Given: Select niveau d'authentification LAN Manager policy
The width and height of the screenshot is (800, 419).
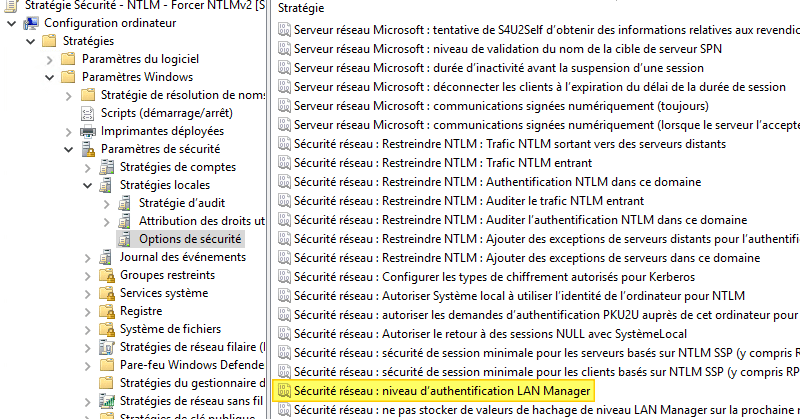Looking at the screenshot, I should point(442,391).
